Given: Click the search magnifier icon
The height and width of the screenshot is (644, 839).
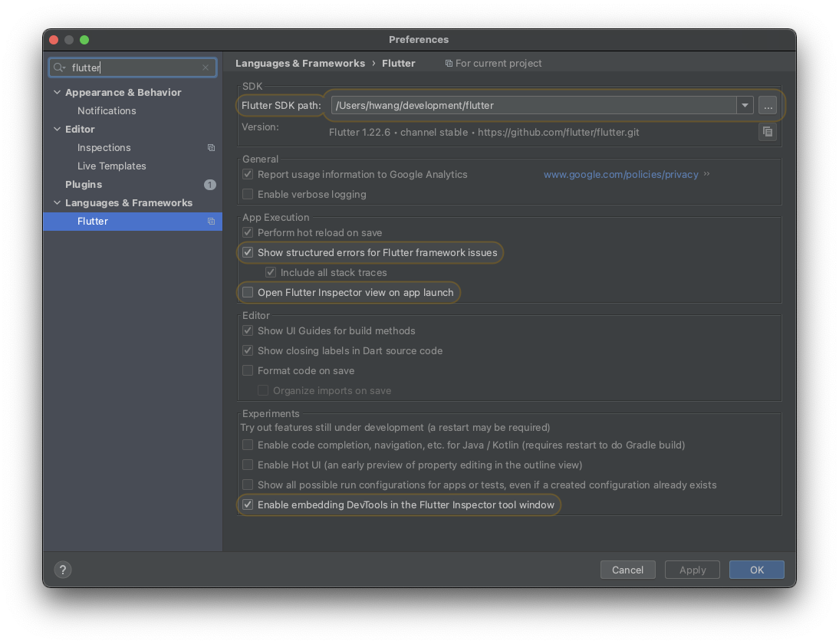Looking at the screenshot, I should click(x=59, y=67).
